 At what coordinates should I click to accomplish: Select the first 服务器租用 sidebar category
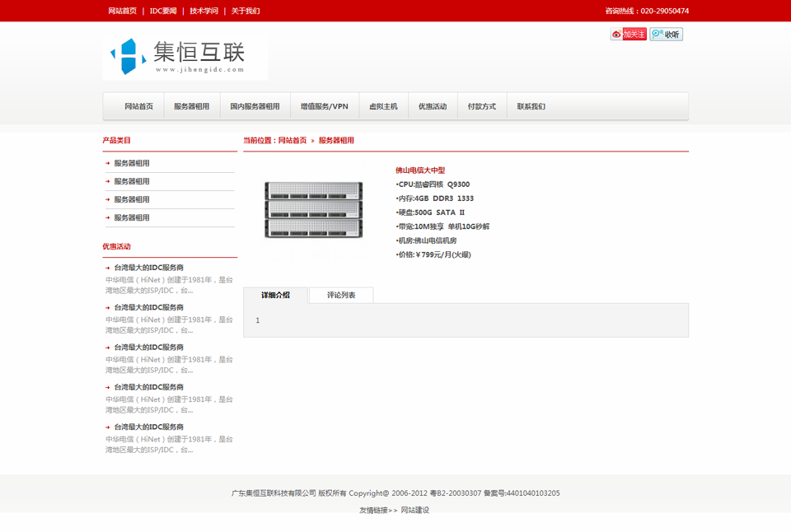[x=132, y=163]
